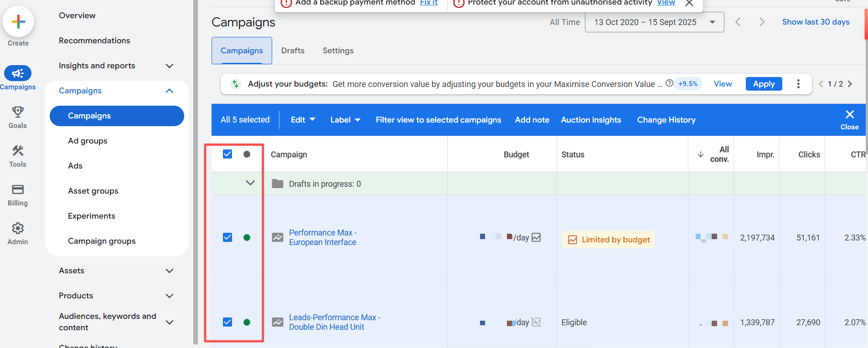Screen dimensions: 868x348
Task: Expand the Assets section
Action: click(170, 271)
